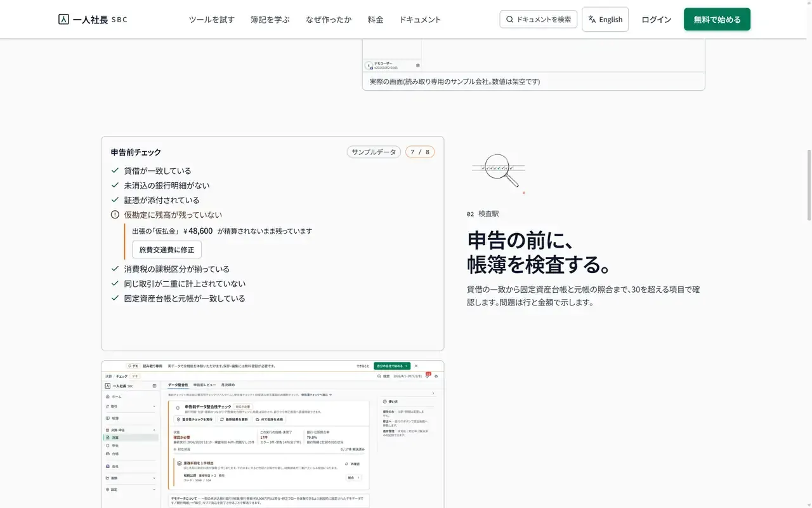The height and width of the screenshot is (508, 812).
Task: Click the ログイン link
Action: click(x=657, y=19)
